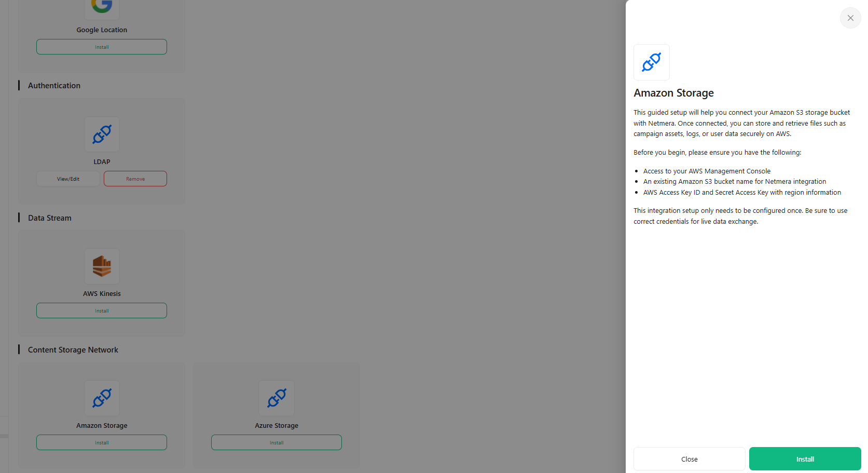Click the Amazon Storage title in the side panel
Viewport: 868px width, 473px height.
[x=673, y=93]
